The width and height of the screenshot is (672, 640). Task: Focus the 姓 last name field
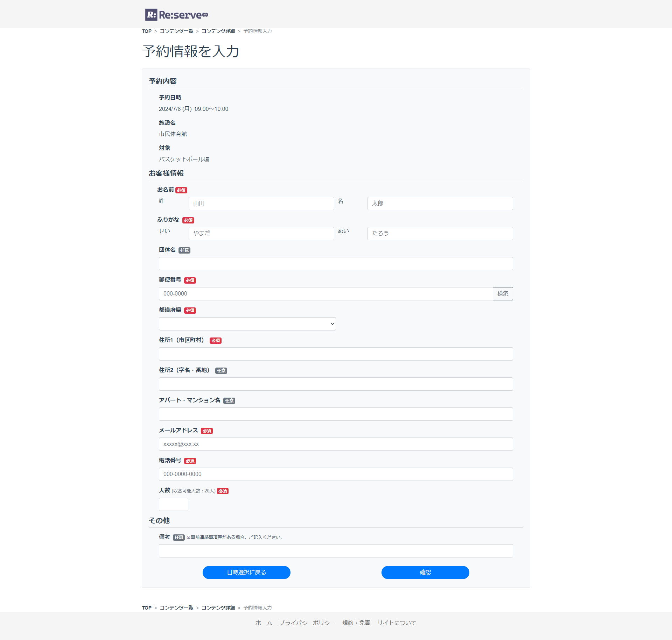coord(261,204)
